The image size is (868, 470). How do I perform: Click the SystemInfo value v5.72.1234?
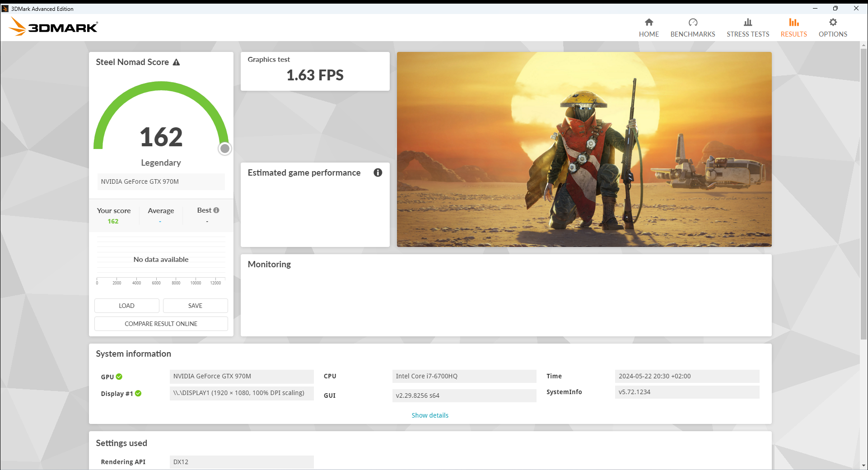pyautogui.click(x=687, y=392)
